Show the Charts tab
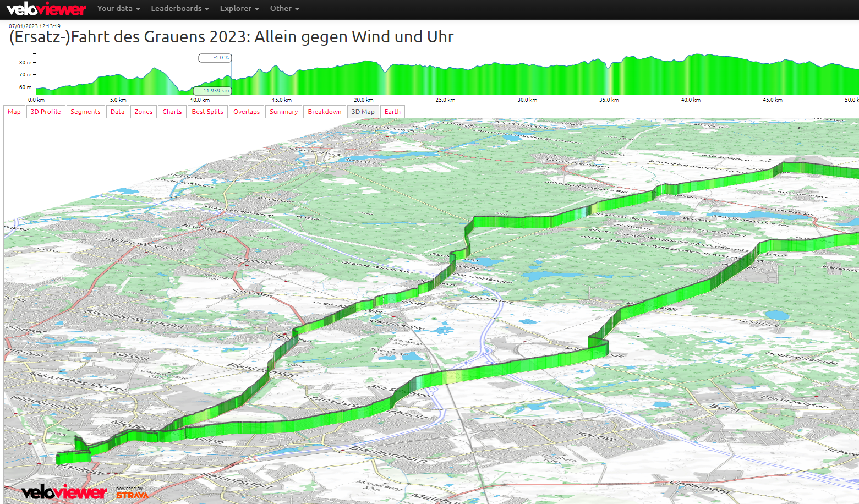 172,112
